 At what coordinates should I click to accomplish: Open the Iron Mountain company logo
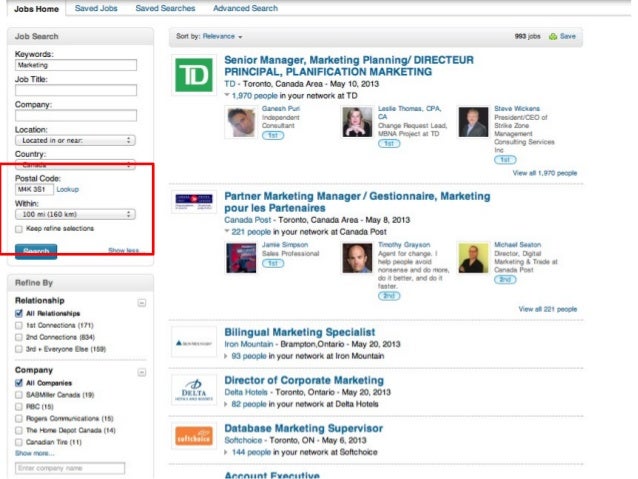(x=194, y=343)
